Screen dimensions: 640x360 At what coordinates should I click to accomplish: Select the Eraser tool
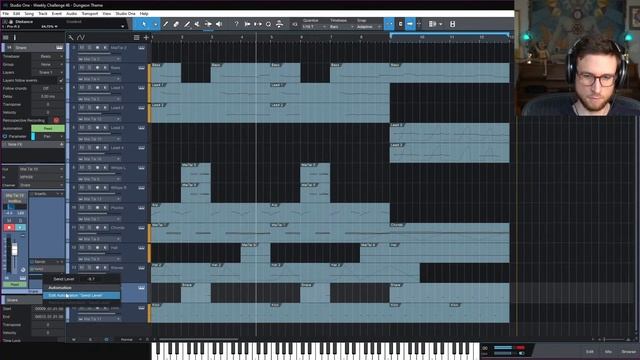(x=176, y=24)
